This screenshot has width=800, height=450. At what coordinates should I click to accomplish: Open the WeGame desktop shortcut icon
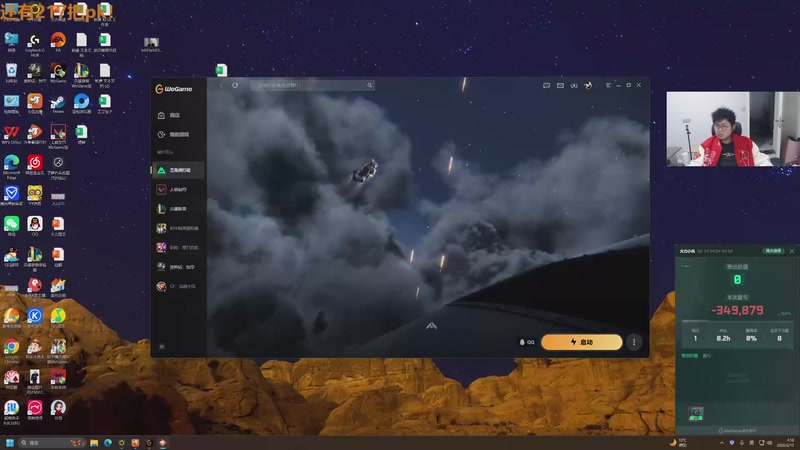point(58,73)
